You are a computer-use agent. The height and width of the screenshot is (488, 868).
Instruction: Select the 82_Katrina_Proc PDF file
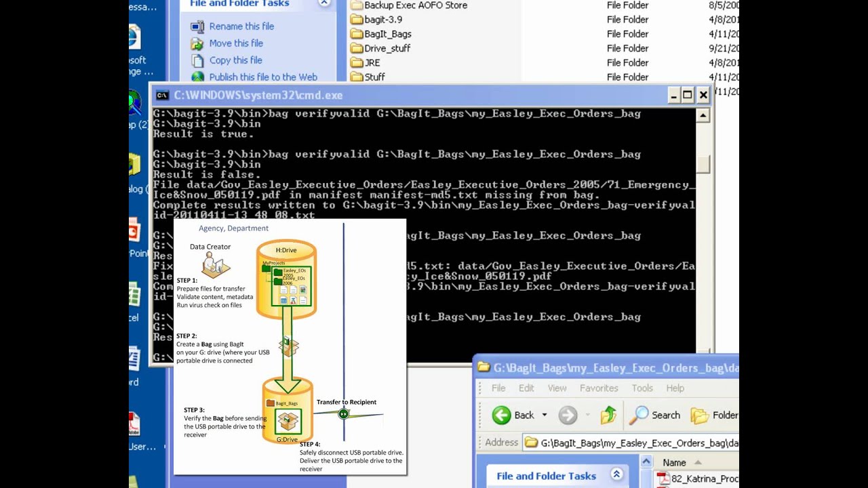pos(698,479)
